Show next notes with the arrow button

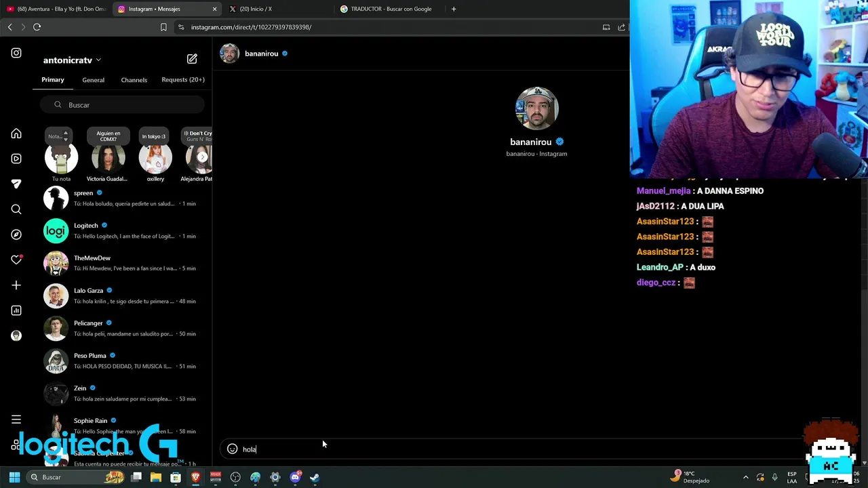point(202,157)
